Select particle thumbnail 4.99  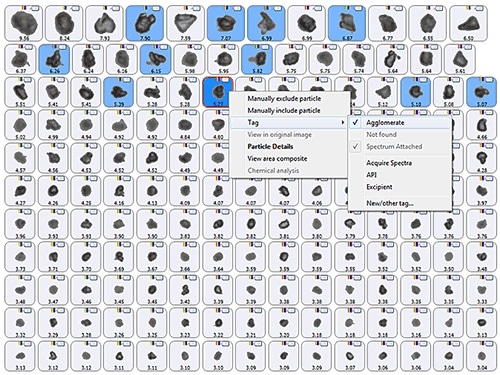(53, 125)
